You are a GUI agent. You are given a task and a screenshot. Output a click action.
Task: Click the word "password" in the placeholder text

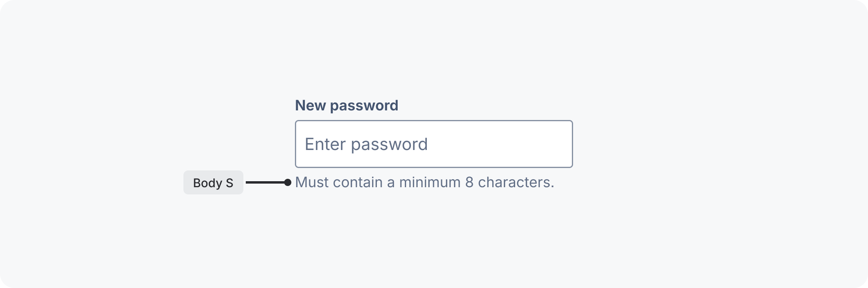coord(389,144)
